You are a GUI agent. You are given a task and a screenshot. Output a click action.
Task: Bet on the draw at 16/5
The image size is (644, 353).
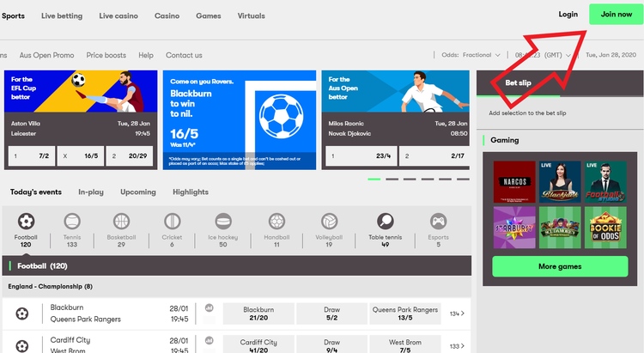click(81, 155)
